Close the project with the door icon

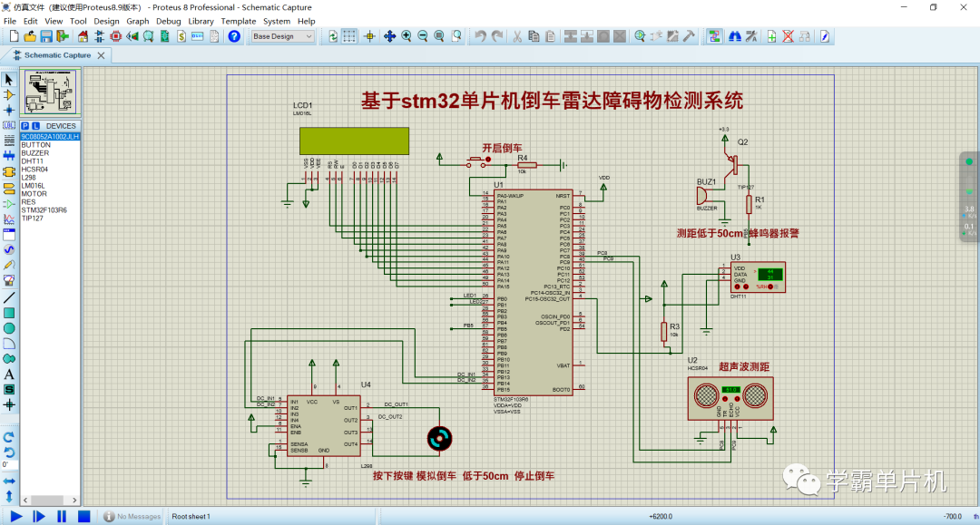click(x=63, y=37)
